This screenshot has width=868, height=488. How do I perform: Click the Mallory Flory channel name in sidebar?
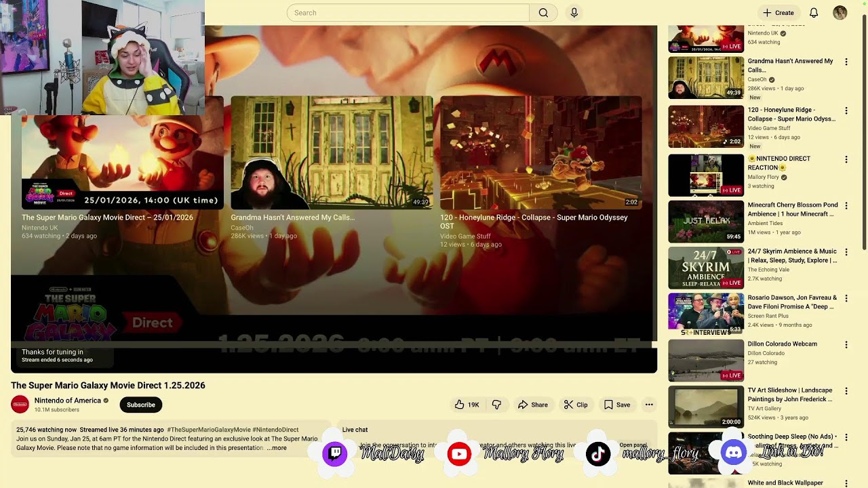[764, 177]
